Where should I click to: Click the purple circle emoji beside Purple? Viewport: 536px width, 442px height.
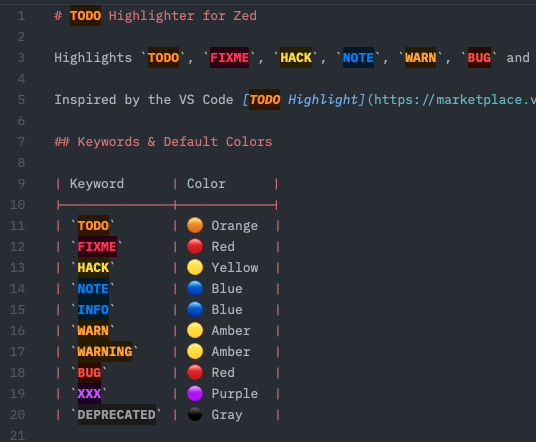tap(195, 393)
